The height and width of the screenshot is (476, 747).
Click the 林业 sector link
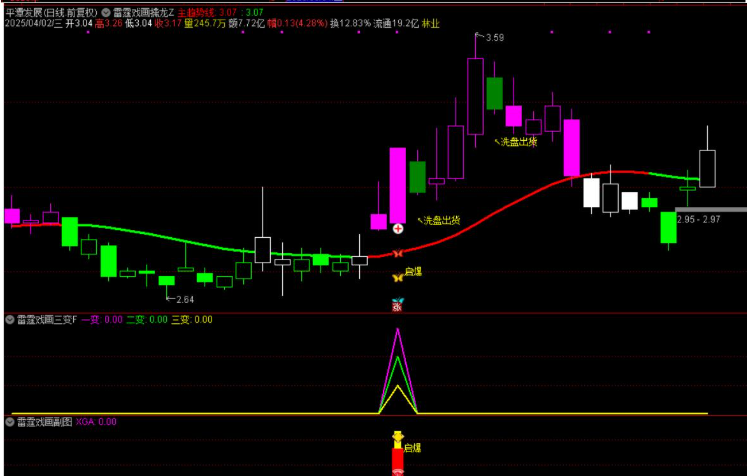click(x=429, y=23)
